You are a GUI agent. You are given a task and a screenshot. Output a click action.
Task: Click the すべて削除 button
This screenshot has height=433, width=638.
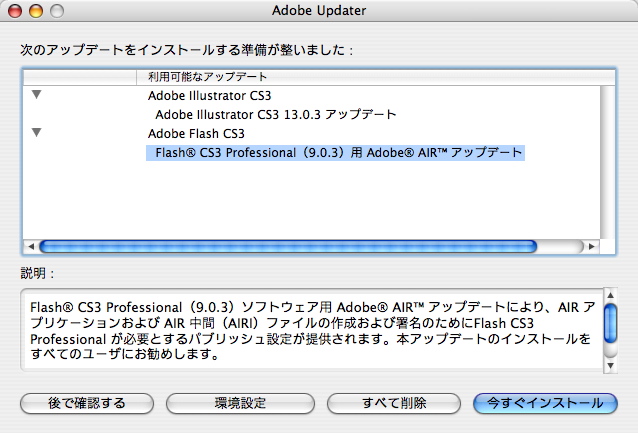[394, 403]
